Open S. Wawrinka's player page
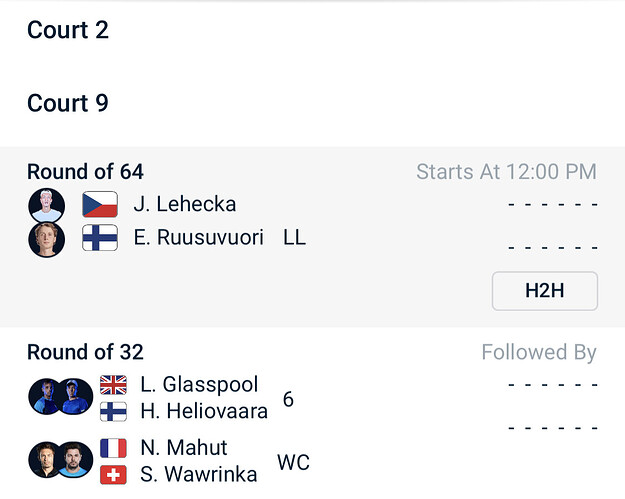Viewport: 625px width, 499px height. click(x=199, y=474)
